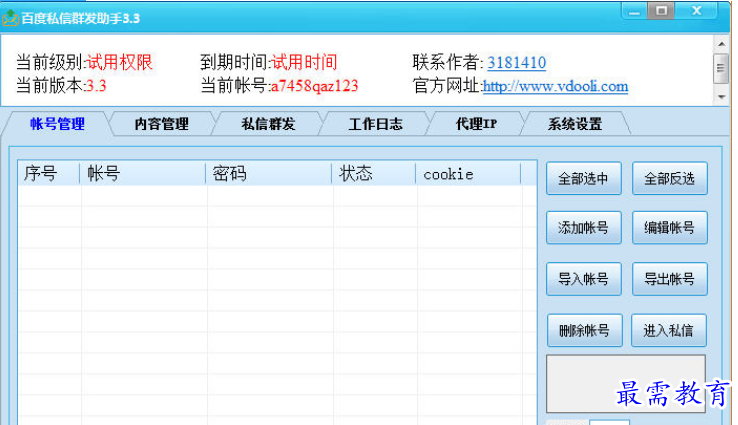Open the 系统设置 tab
Image resolution: width=738 pixels, height=425 pixels.
point(575,124)
